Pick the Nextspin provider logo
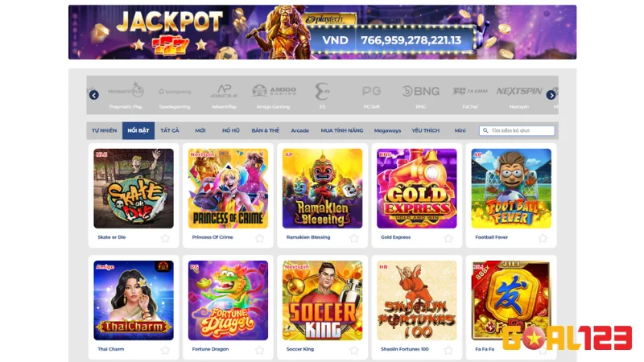 [519, 95]
